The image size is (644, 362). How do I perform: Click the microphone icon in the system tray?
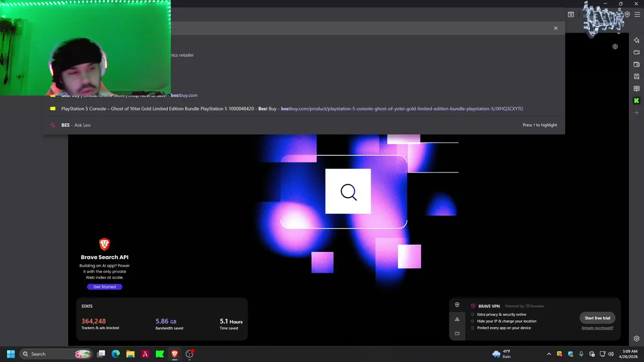(581, 354)
